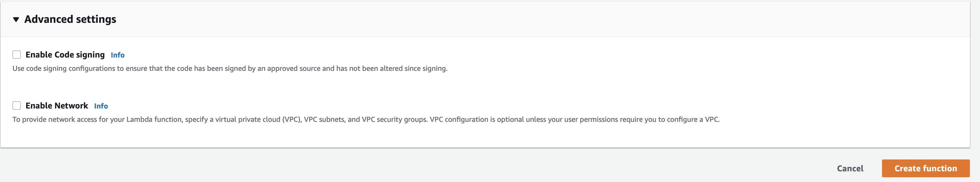Click the "Enable Network" label text

pyautogui.click(x=57, y=106)
